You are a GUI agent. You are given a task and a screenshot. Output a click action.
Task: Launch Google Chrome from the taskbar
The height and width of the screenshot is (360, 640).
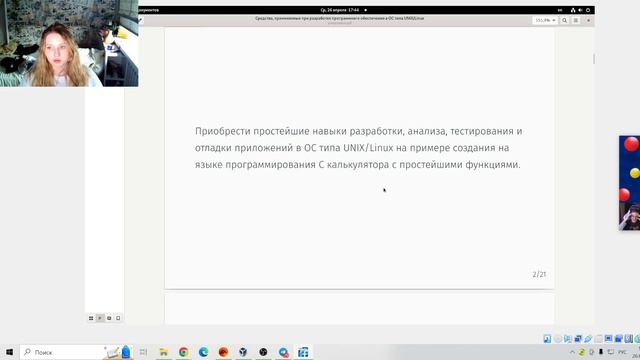[184, 352]
